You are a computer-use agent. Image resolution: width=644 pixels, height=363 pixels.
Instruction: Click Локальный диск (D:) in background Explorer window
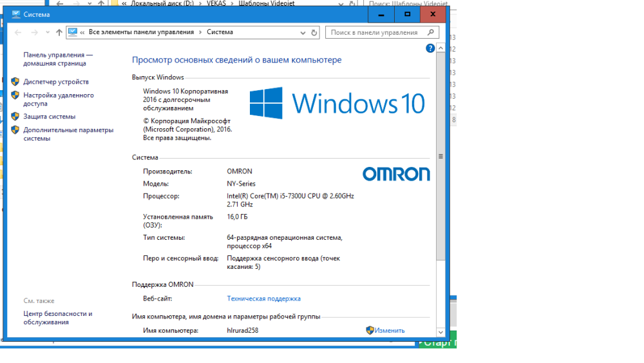(162, 3)
